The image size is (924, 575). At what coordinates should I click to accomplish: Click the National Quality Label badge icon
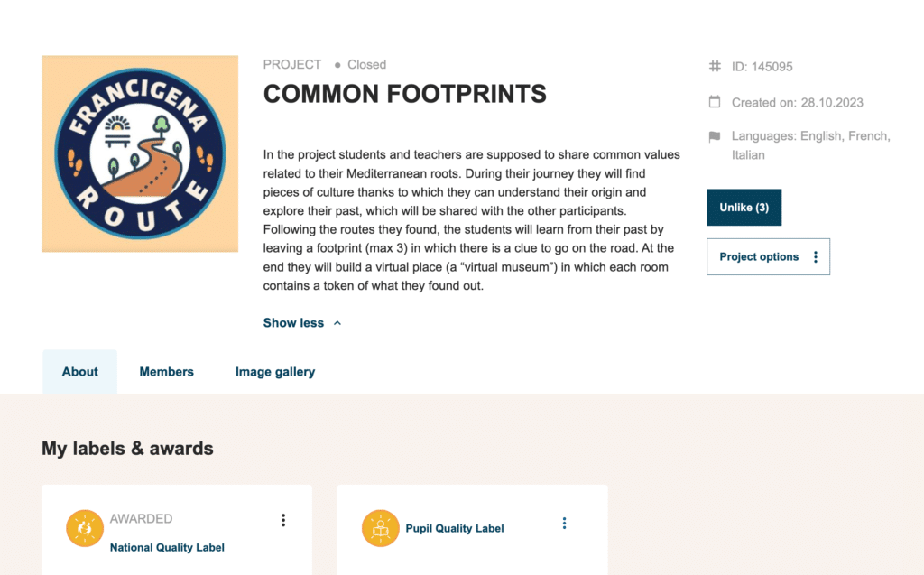85,528
